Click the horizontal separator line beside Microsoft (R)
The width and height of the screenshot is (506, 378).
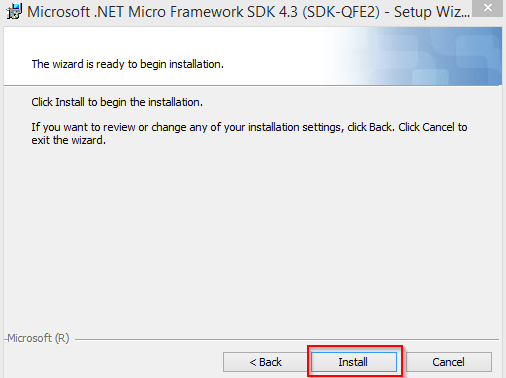pos(287,340)
